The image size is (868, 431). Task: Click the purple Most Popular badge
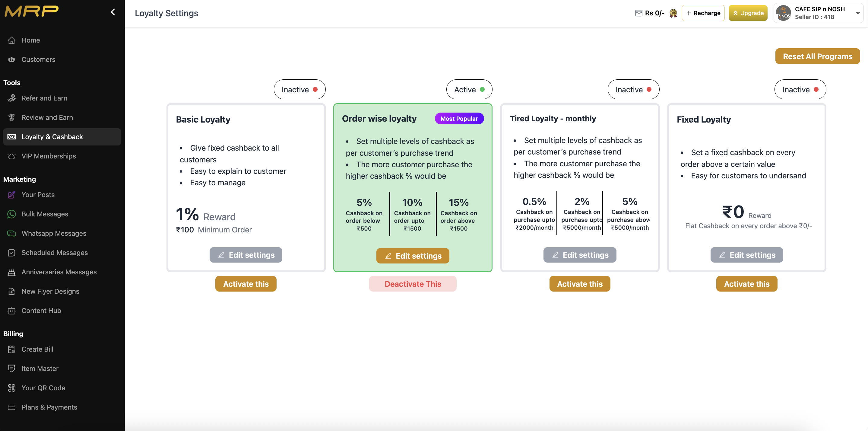pos(459,119)
